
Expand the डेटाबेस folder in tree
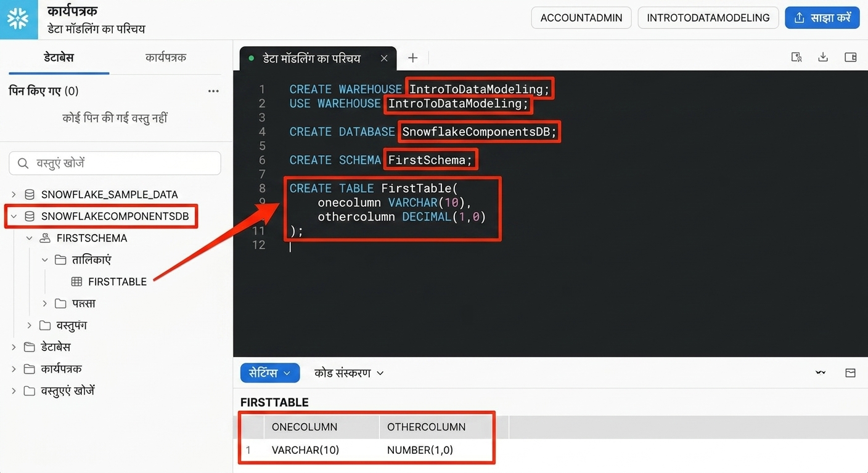click(14, 347)
